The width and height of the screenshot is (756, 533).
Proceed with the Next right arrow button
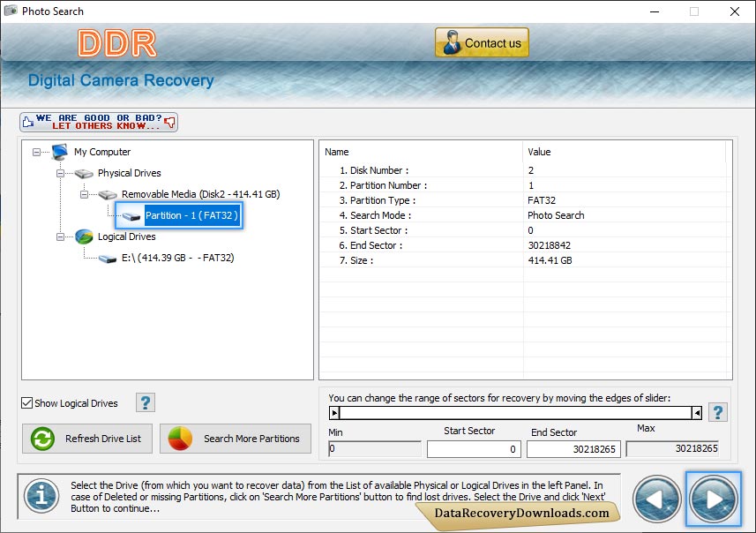coord(714,499)
